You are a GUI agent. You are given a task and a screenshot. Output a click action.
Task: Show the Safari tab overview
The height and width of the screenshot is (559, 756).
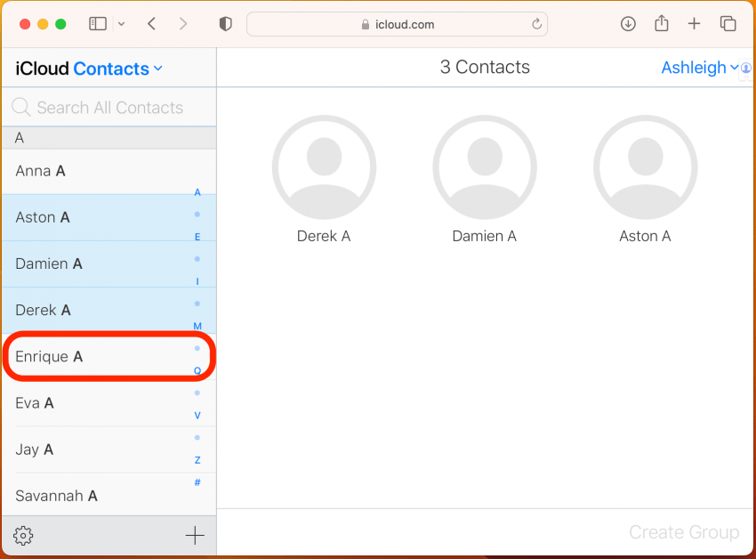728,24
